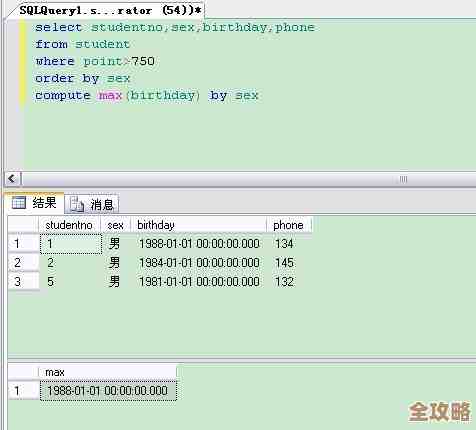Click birthday cell 1981-01-01 00:00:00.000
The height and width of the screenshot is (430, 476).
[199, 282]
